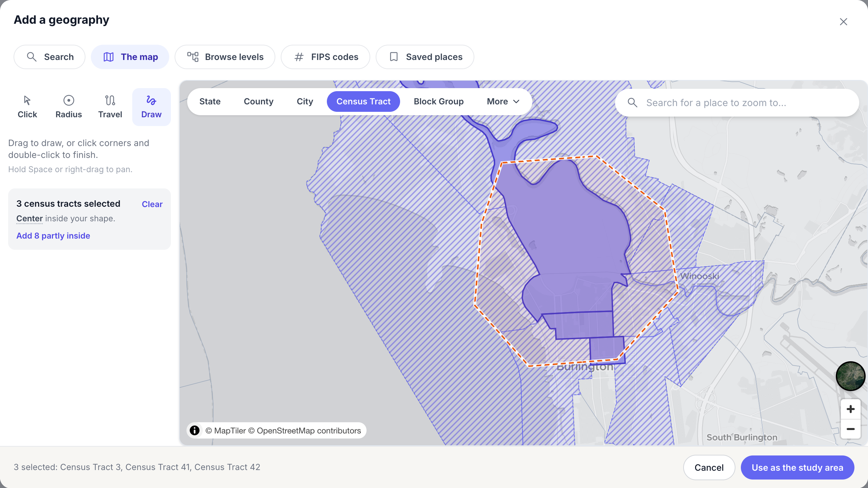
Task: Select the Travel tool
Action: pos(110,107)
